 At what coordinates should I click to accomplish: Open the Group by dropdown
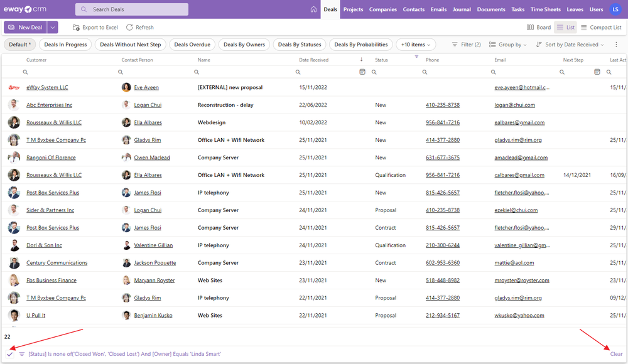508,45
